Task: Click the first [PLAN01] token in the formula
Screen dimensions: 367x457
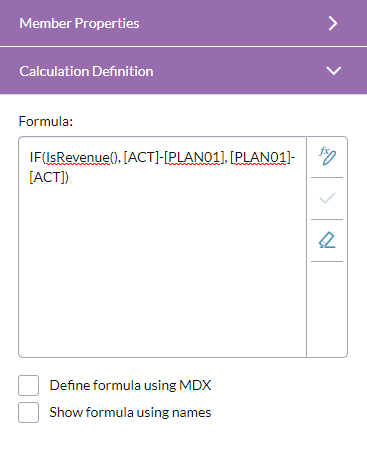Action: (194, 157)
